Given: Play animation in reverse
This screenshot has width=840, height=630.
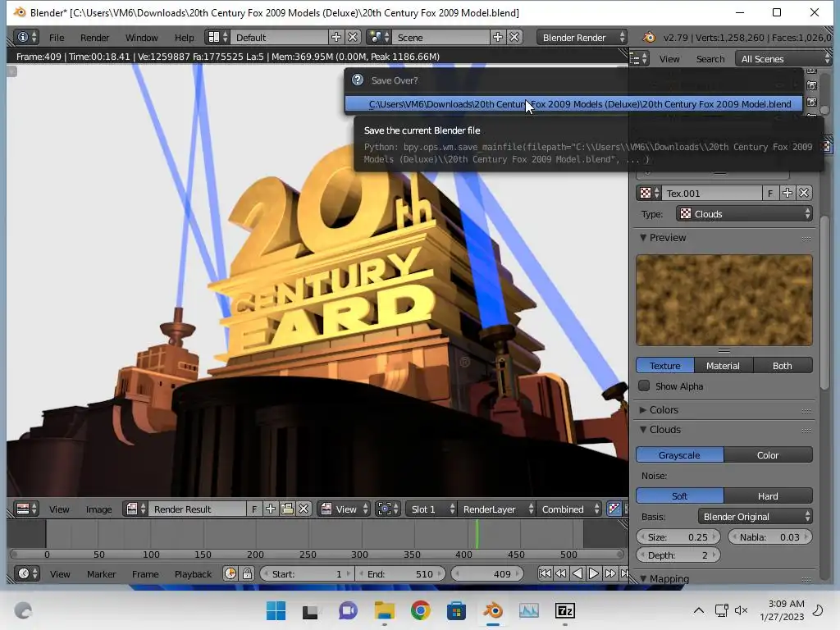Looking at the screenshot, I should coord(577,573).
